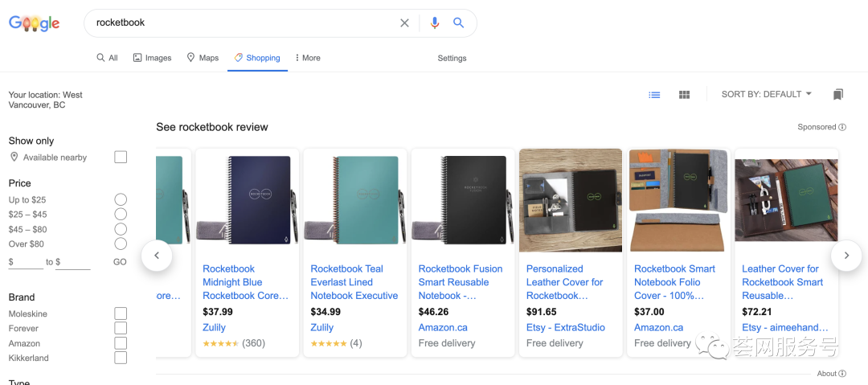This screenshot has width=868, height=385.
Task: Enable the Available nearby checkbox
Action: coord(121,158)
